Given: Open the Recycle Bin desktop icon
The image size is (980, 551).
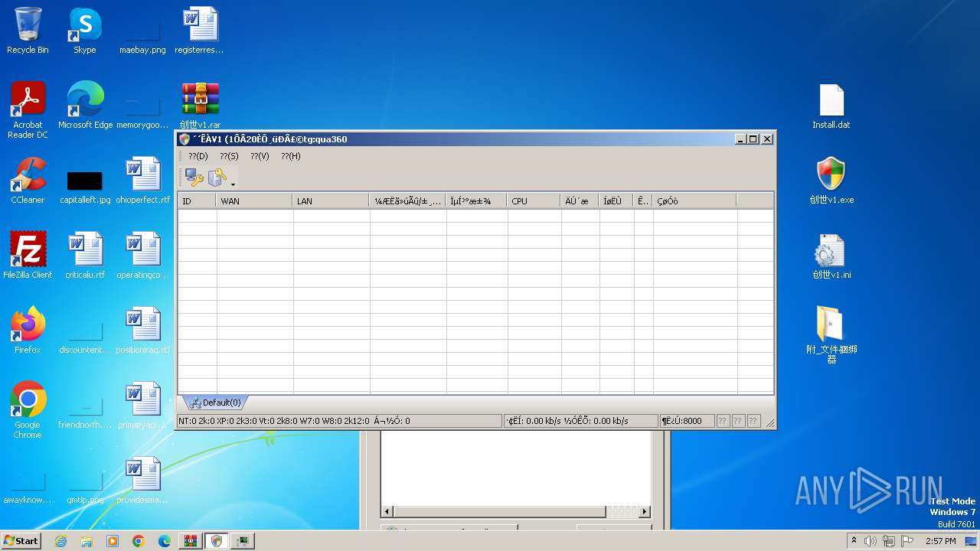Looking at the screenshot, I should (28, 31).
